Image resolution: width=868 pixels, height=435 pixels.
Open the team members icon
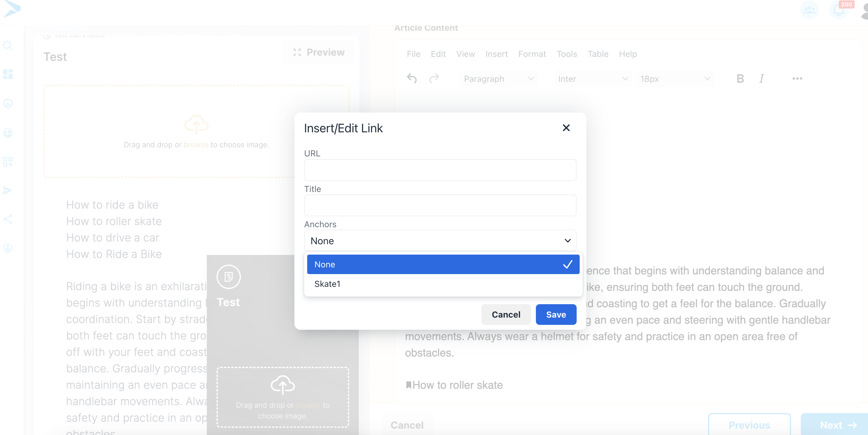click(809, 10)
